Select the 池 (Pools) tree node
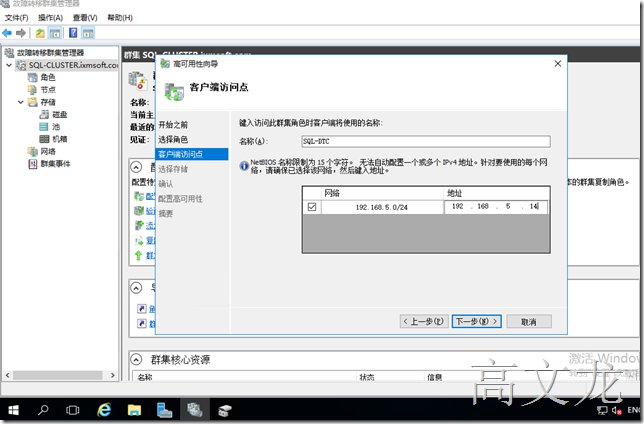Viewport: 644px width, 424px height. [56, 127]
